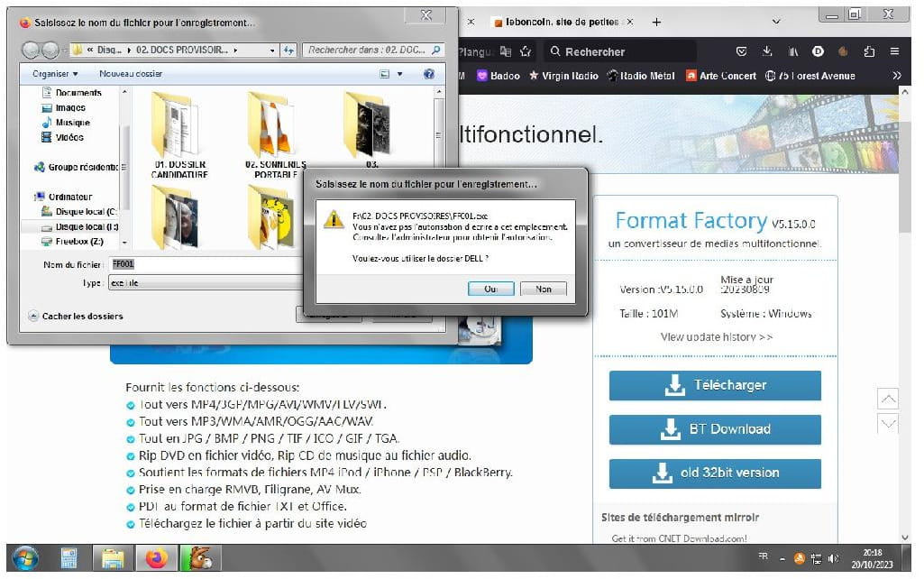The image size is (924, 579).
Task: Click the Windows Start button
Action: pos(24,558)
